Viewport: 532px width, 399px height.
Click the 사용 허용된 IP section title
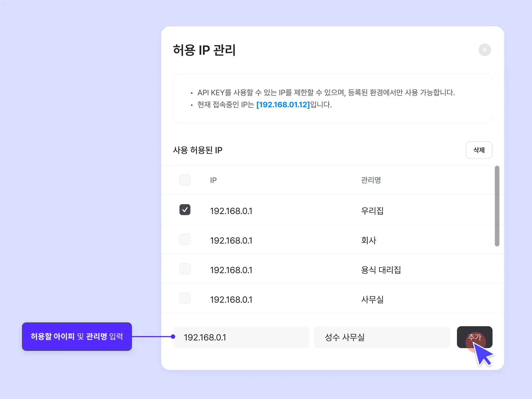[x=198, y=150]
